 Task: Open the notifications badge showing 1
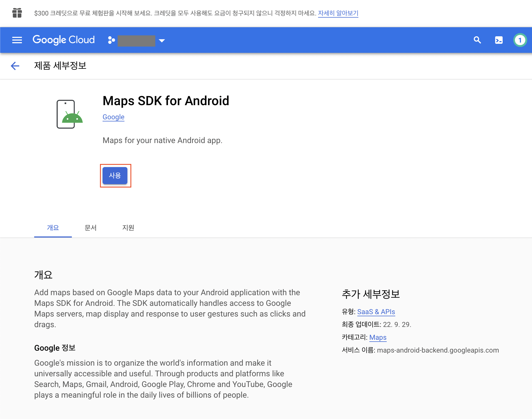[520, 40]
